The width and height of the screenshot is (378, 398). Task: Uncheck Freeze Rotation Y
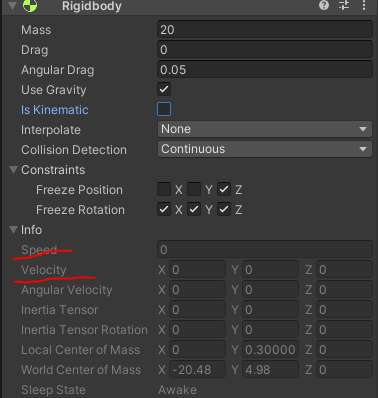pos(194,209)
